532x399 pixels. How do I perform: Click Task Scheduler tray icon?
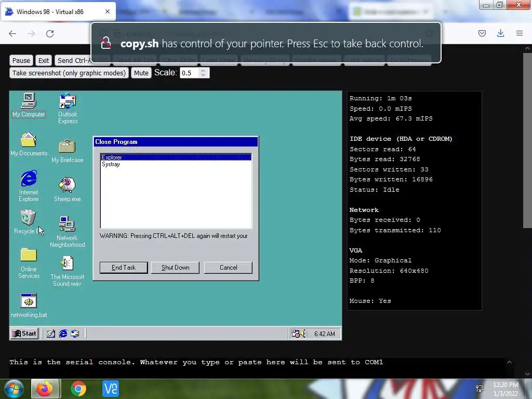(295, 334)
